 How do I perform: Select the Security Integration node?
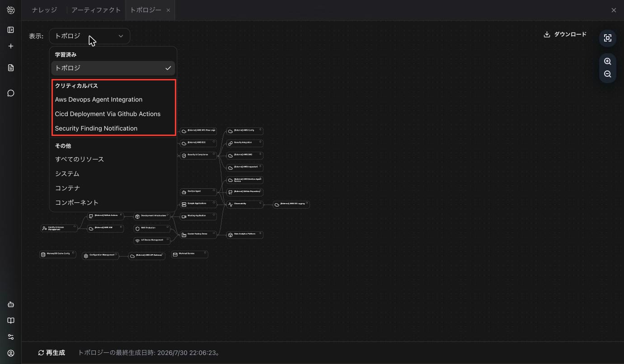(x=244, y=143)
